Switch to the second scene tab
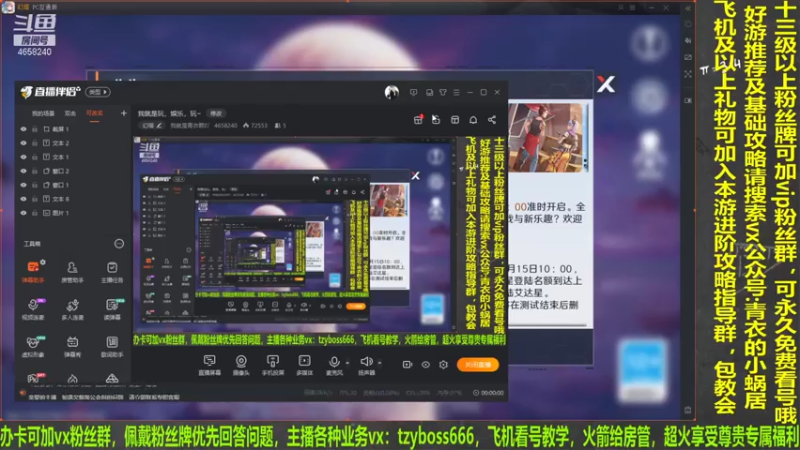Viewport: 800px width, 450px height. coord(70,113)
